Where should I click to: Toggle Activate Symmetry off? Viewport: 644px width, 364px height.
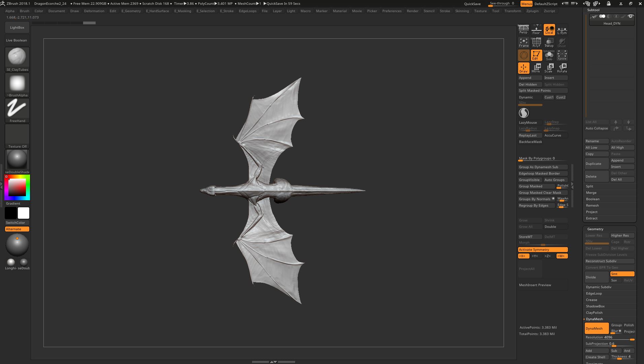pyautogui.click(x=543, y=250)
